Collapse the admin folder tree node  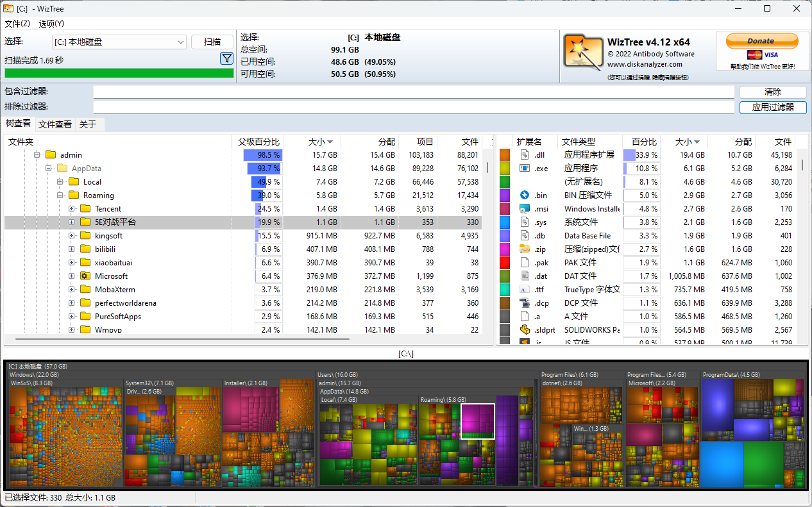[x=37, y=155]
